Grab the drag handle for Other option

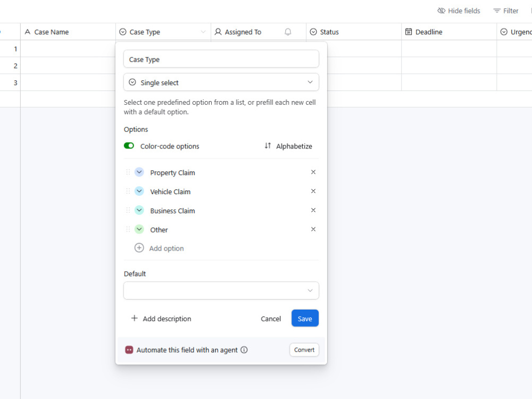coord(128,229)
